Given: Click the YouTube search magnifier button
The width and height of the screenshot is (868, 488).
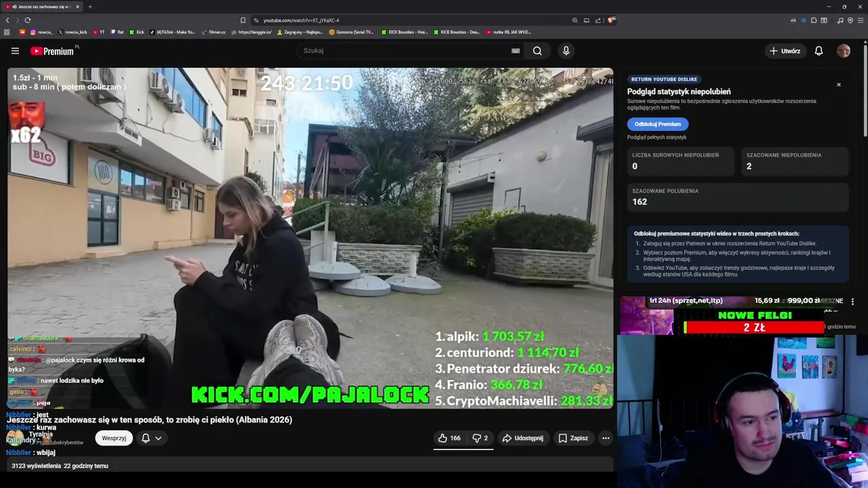Looking at the screenshot, I should click(537, 51).
